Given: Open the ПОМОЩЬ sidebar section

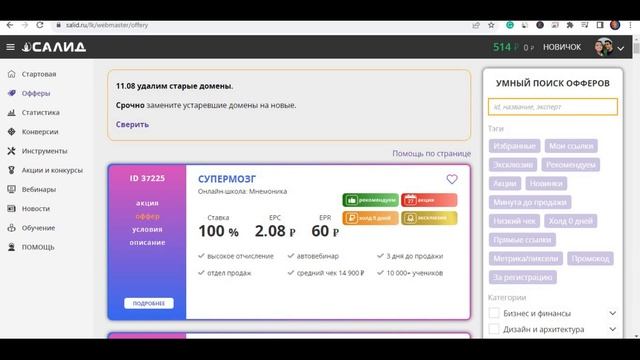Looking at the screenshot, I should point(38,247).
